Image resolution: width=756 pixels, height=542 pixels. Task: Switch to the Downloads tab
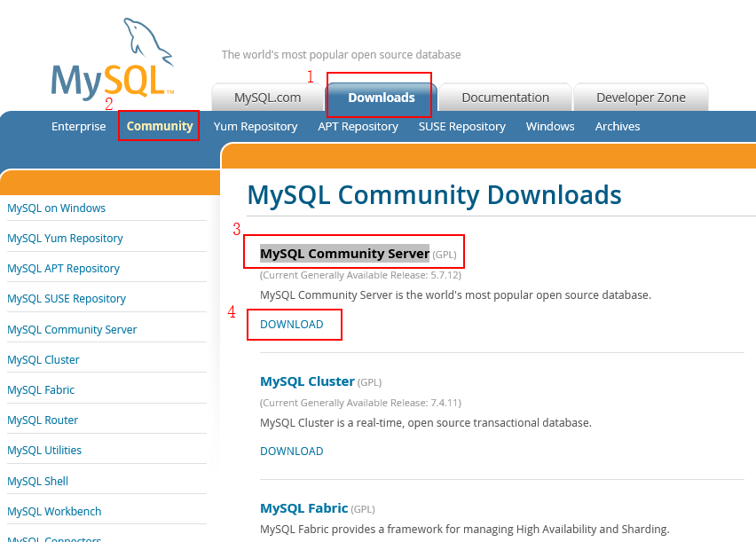click(382, 98)
